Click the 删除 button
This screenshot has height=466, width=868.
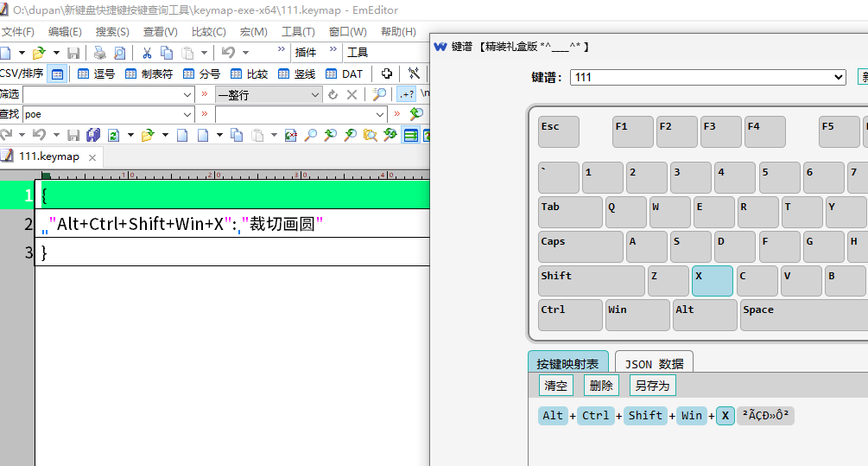601,386
